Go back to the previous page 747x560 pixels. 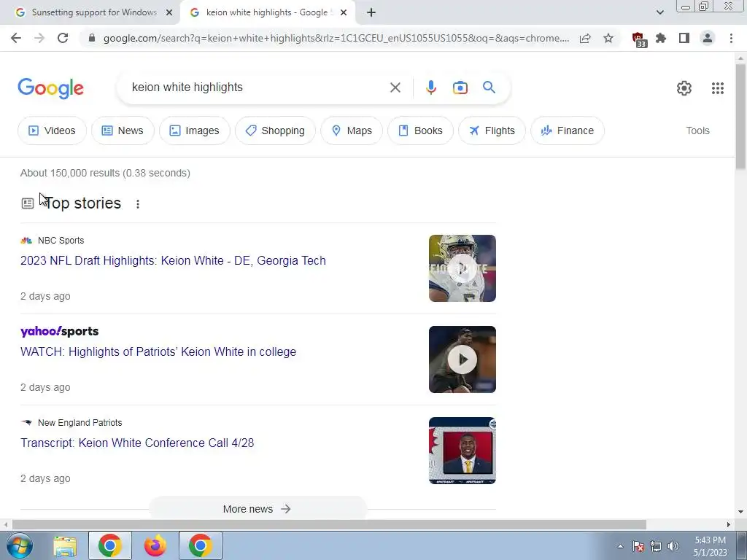(16, 38)
